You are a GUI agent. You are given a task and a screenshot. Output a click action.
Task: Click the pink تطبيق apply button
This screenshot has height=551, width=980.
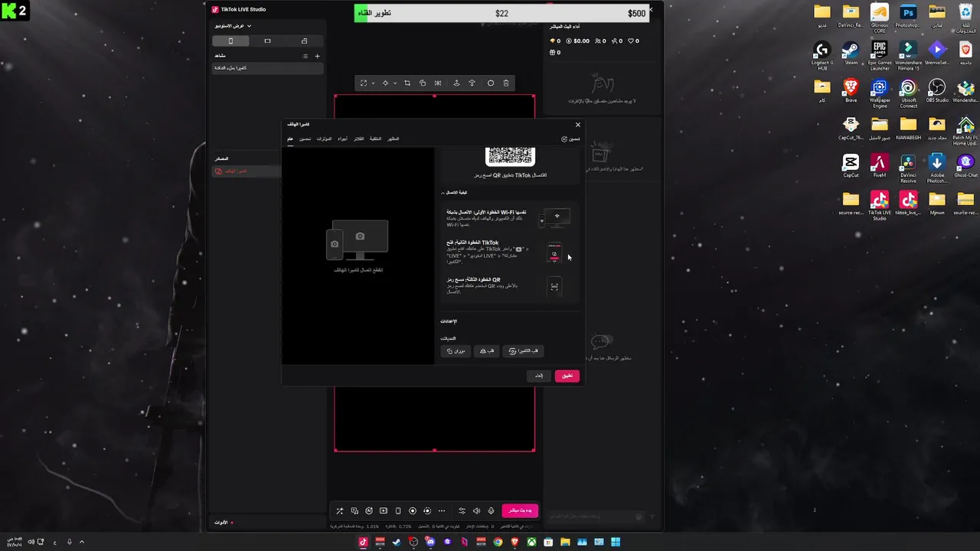pyautogui.click(x=567, y=376)
